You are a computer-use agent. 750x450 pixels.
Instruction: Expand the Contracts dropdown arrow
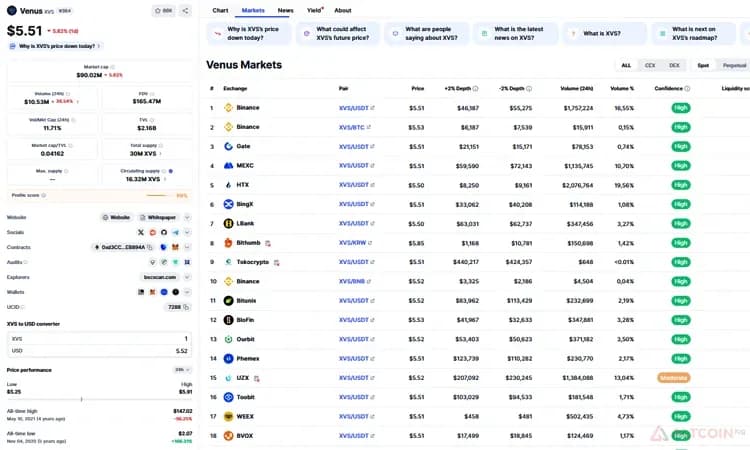coord(187,247)
